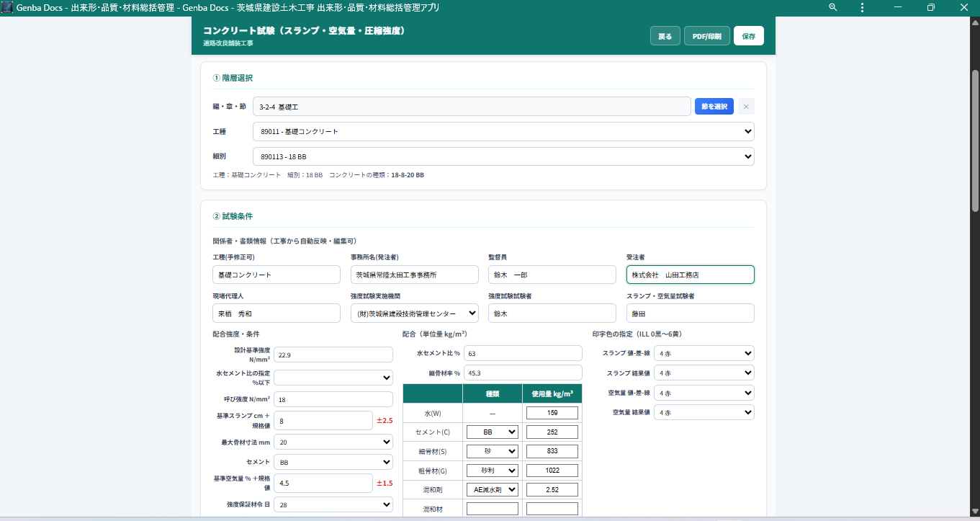Click the 設計基準強度 N/mm² field
This screenshot has height=521, width=980.
click(x=333, y=355)
